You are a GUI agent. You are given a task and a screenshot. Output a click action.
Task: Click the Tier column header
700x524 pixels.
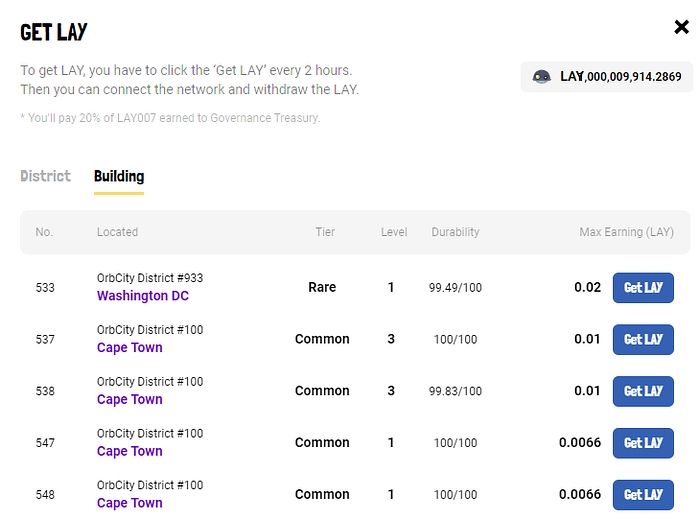point(325,232)
